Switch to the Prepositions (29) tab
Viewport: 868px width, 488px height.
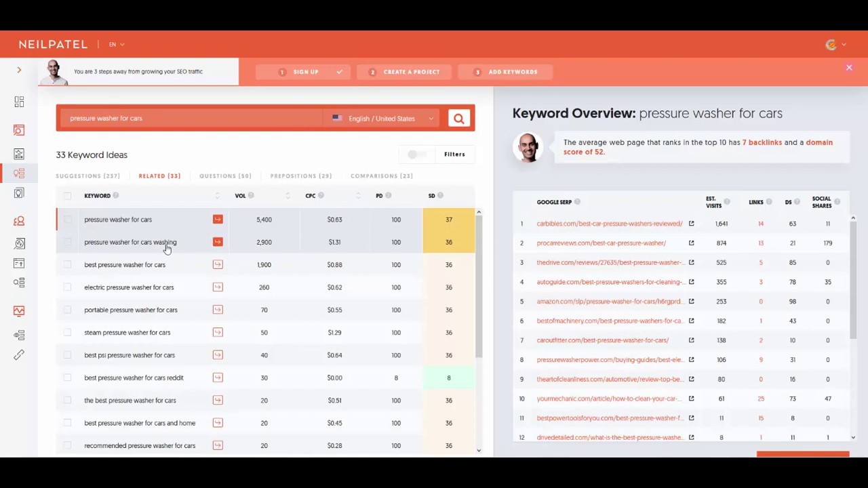click(301, 176)
